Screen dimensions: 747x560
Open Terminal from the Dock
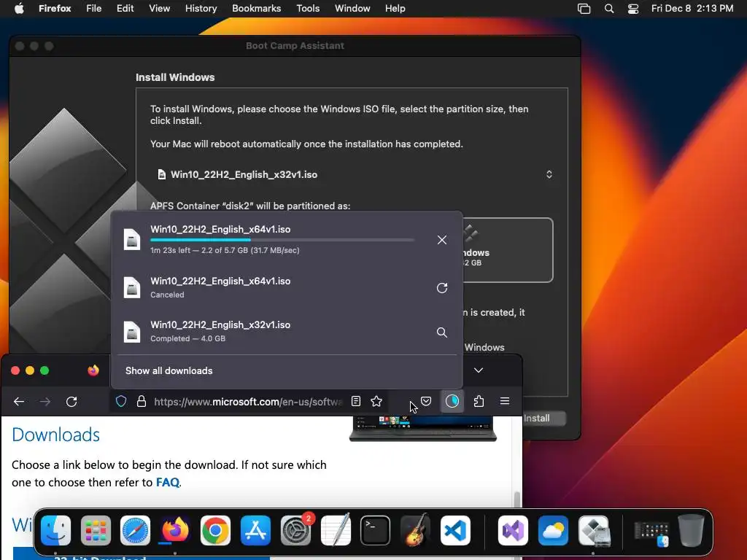point(376,530)
